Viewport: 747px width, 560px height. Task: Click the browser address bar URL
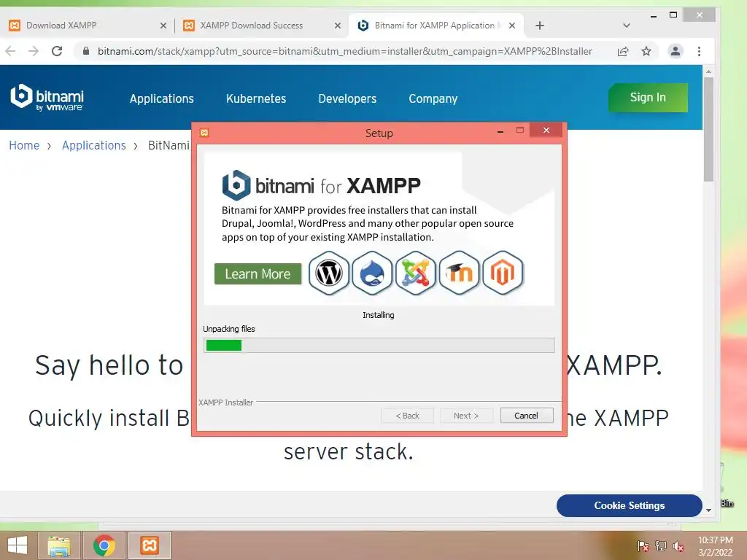pyautogui.click(x=345, y=51)
